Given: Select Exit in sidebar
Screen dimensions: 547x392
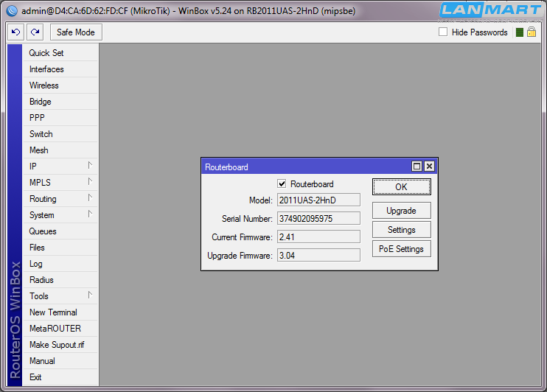Looking at the screenshot, I should click(x=60, y=377).
